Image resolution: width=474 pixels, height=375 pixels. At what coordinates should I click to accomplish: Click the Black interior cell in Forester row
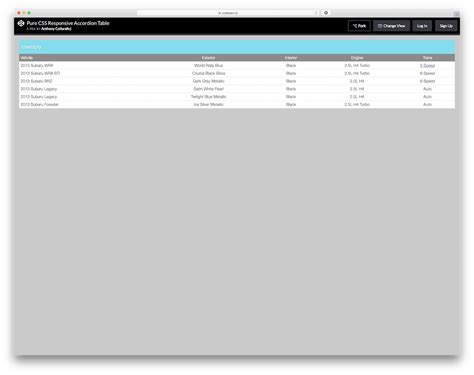pos(291,104)
